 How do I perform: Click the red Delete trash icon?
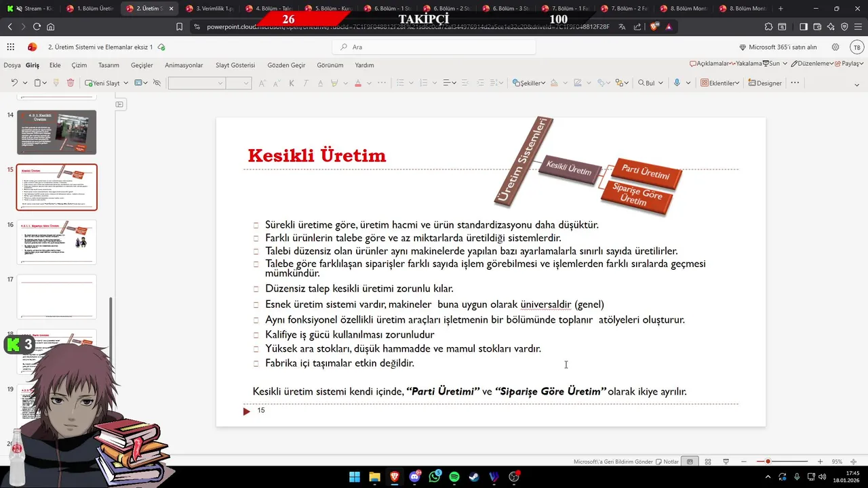71,83
